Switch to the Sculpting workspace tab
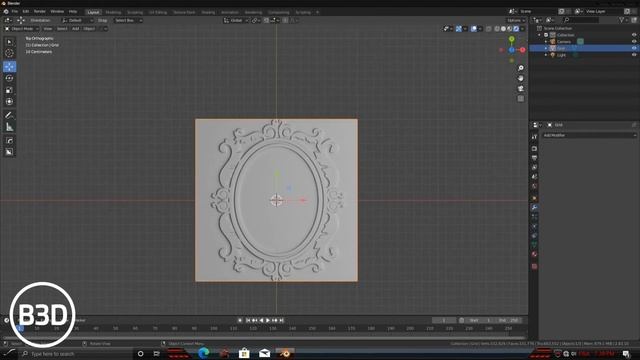Viewport: 640px width, 360px height. coord(135,13)
